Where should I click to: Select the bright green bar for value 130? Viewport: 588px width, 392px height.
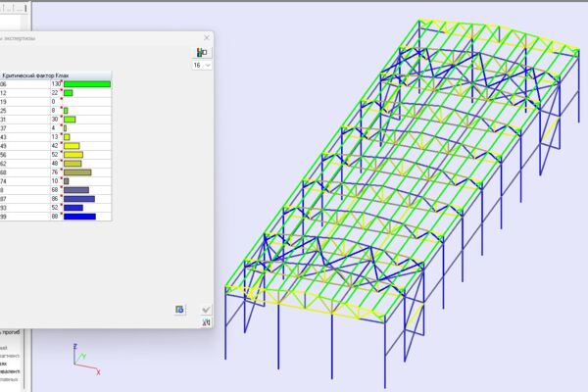(x=87, y=84)
